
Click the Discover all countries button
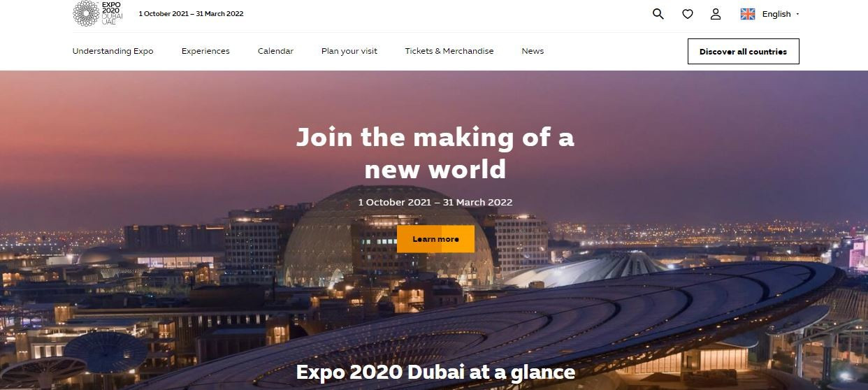pyautogui.click(x=743, y=52)
